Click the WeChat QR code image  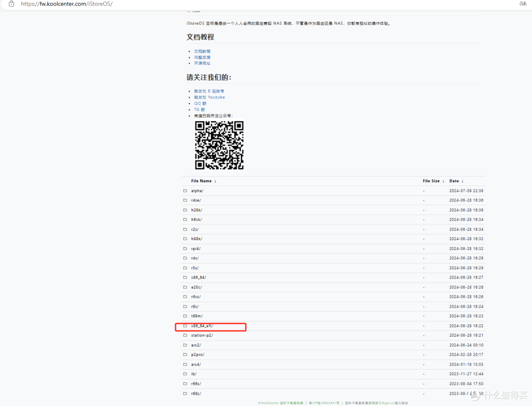click(219, 145)
